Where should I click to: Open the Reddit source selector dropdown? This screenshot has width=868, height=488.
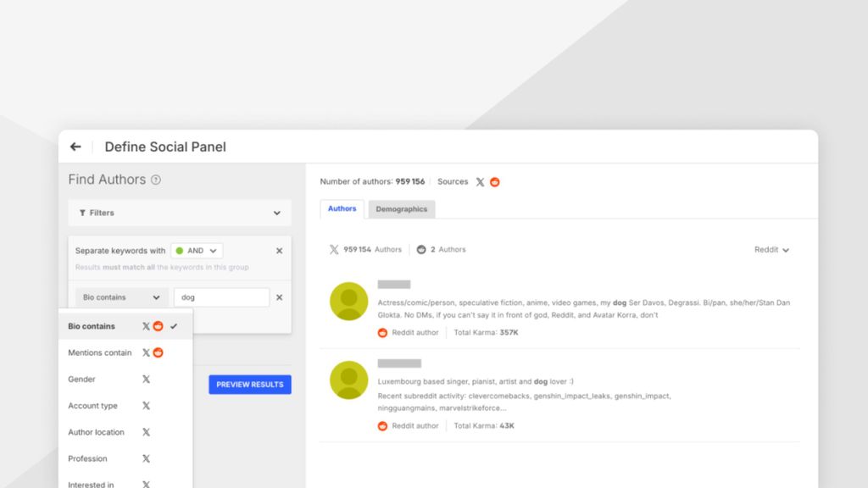click(x=771, y=250)
